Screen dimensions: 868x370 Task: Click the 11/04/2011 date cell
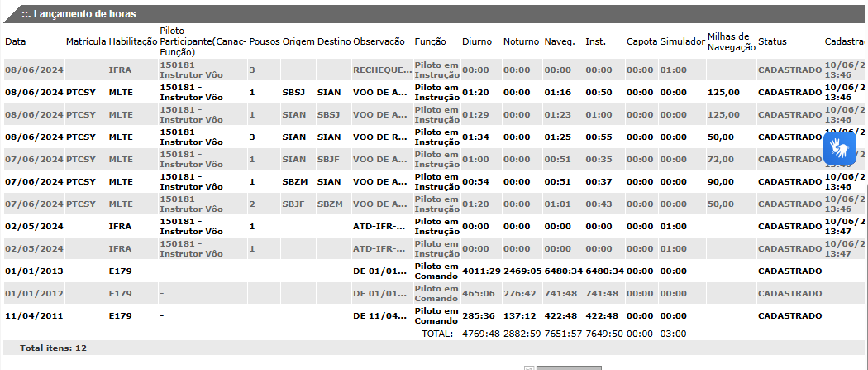tap(33, 315)
